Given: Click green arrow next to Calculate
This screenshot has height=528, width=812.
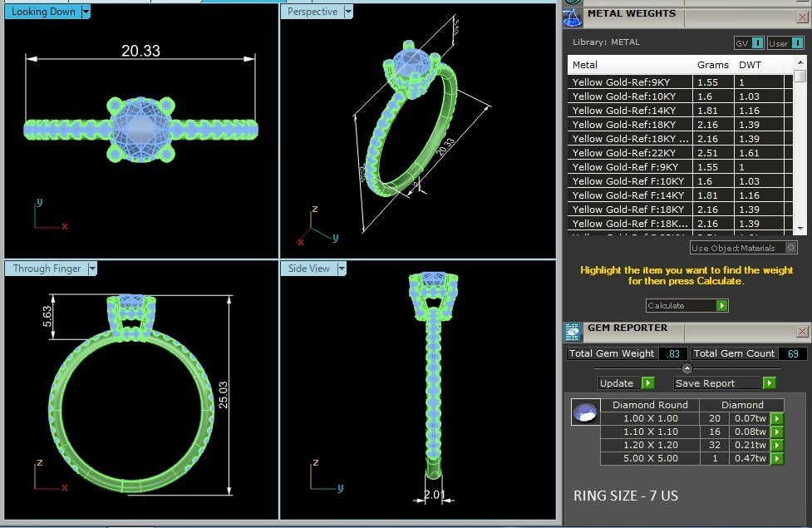Looking at the screenshot, I should click(721, 306).
